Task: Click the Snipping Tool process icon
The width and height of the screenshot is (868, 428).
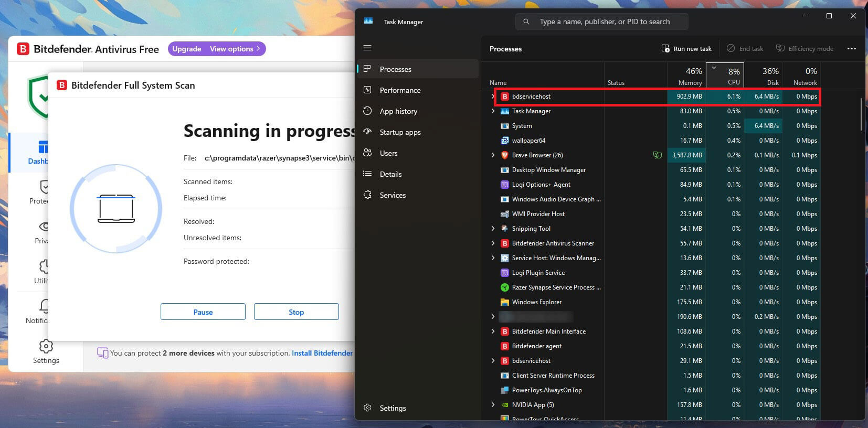Action: click(504, 229)
